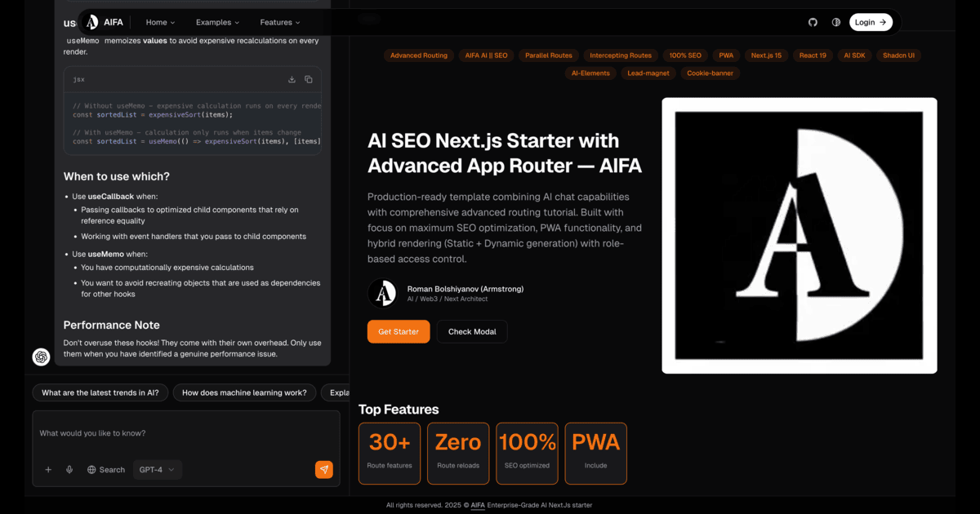Open Check Modal
980x514 pixels.
click(471, 331)
